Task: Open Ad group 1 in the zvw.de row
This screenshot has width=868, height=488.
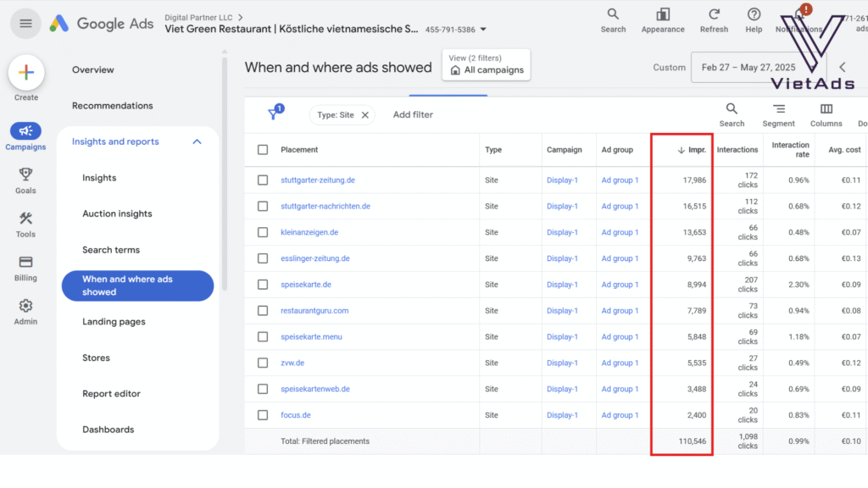Action: (x=620, y=363)
